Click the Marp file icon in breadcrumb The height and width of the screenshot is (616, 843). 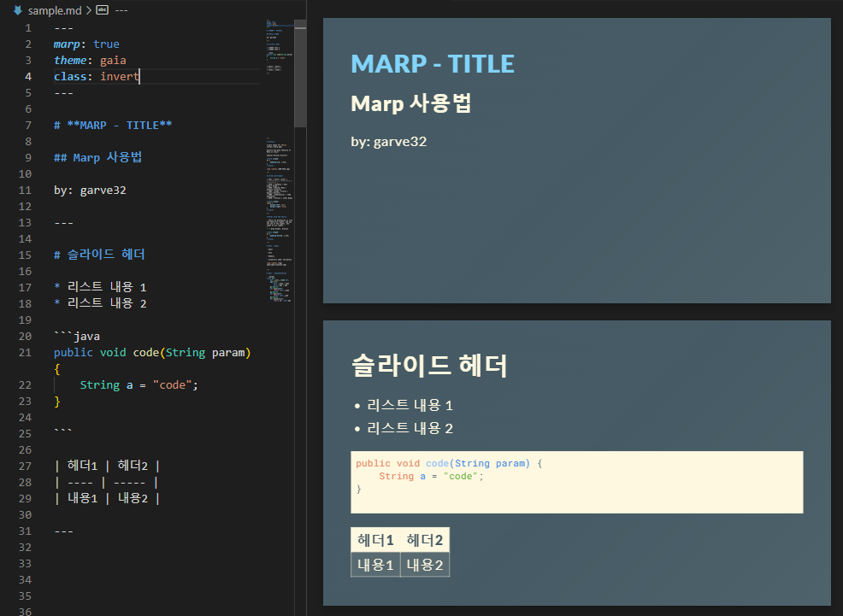point(18,10)
